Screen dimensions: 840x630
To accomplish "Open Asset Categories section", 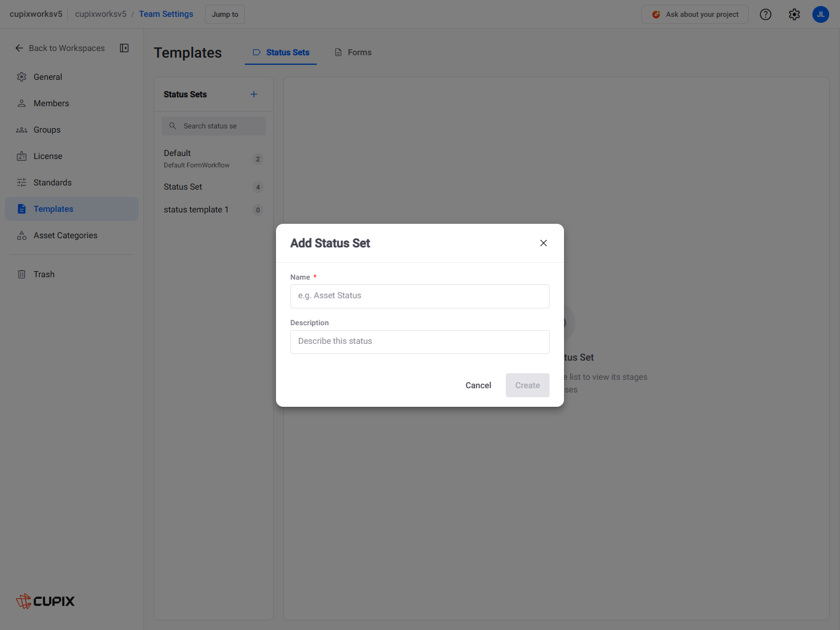I will [x=71, y=235].
